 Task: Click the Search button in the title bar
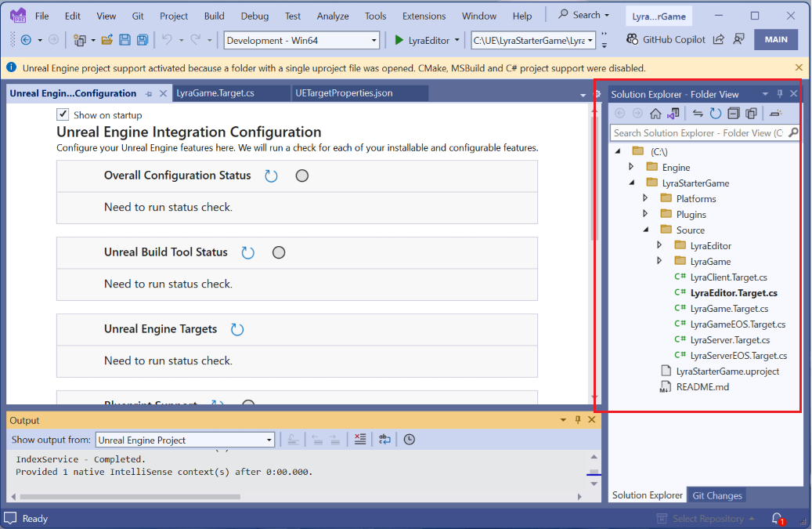tap(583, 15)
